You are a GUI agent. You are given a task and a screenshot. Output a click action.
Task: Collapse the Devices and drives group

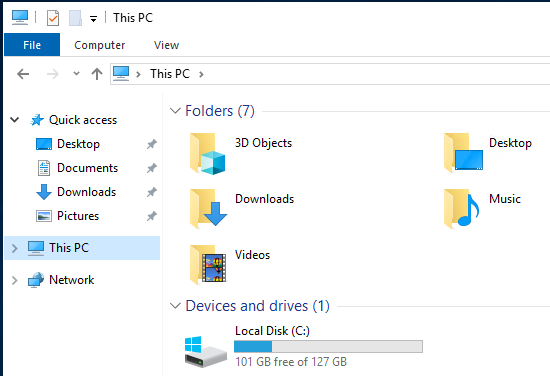[175, 306]
